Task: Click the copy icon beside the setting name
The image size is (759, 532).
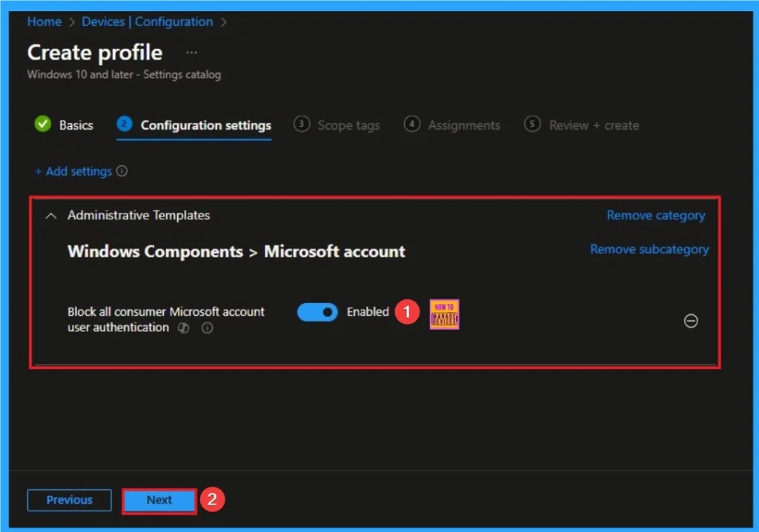Action: point(183,327)
